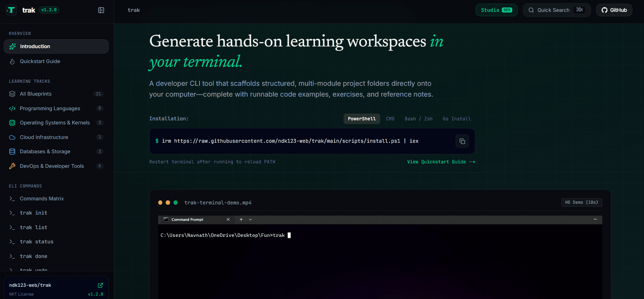Click the terminal icon beside trak init
This screenshot has height=299, width=644.
coord(12,213)
